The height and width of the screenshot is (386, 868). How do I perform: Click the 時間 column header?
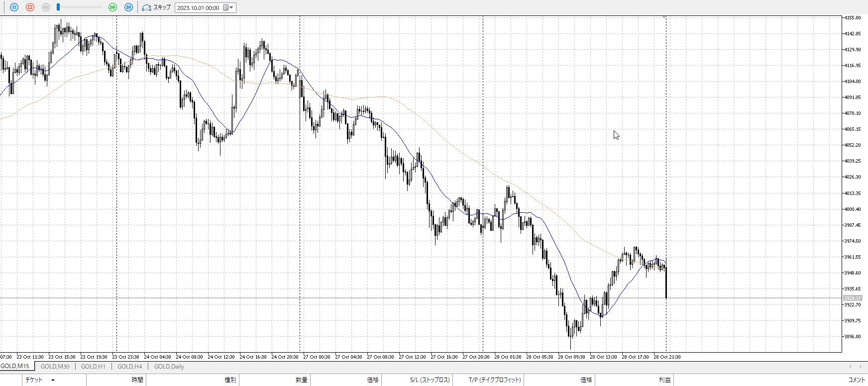[137, 380]
